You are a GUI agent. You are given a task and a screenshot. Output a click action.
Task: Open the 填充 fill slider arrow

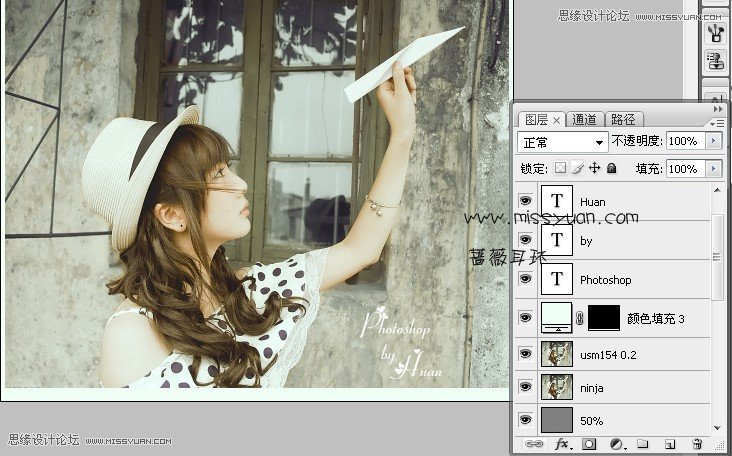click(x=713, y=168)
